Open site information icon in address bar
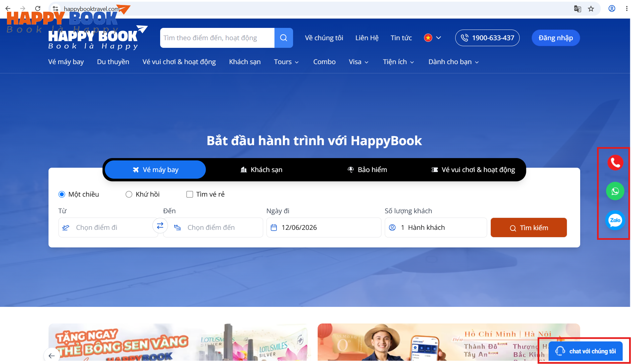 pos(55,9)
